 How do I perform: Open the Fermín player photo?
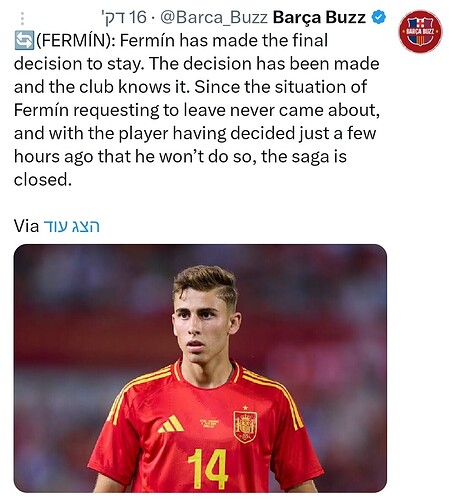tap(200, 368)
